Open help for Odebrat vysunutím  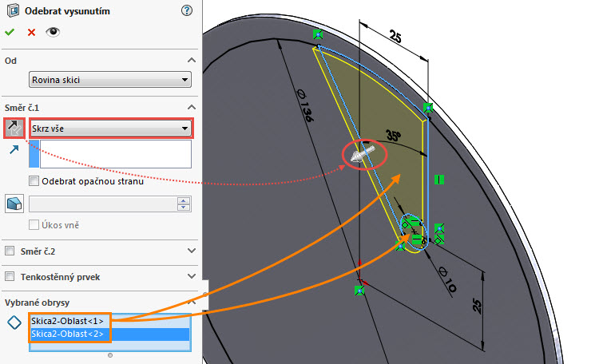pos(186,10)
